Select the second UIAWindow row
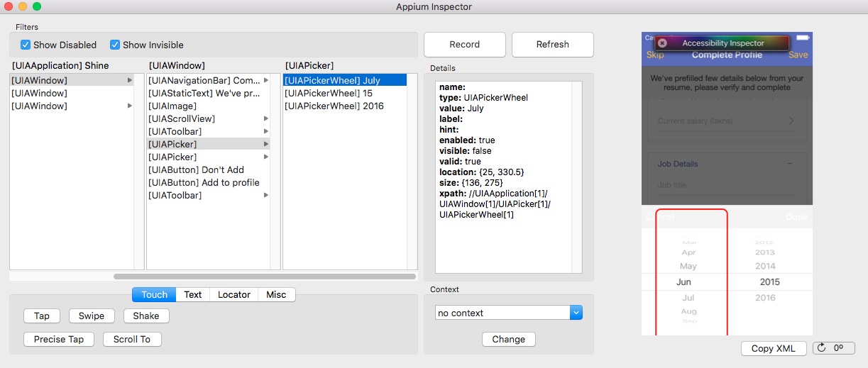The image size is (868, 368). tap(72, 93)
